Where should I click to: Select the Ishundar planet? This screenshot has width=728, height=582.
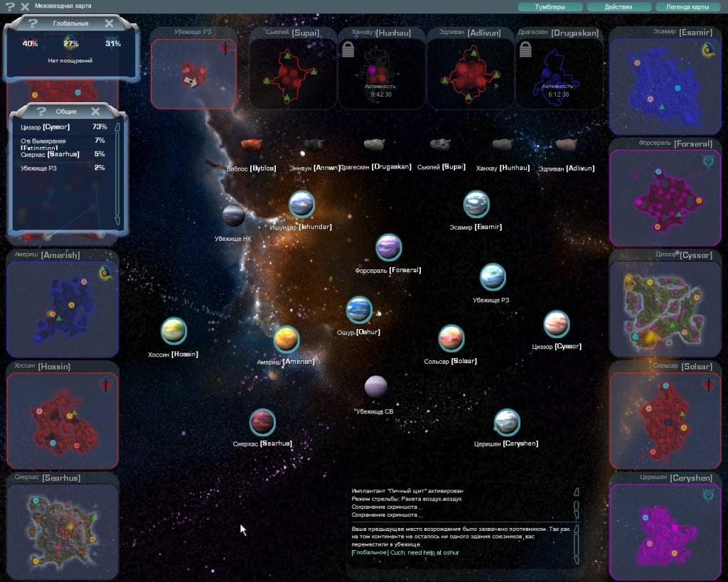(x=301, y=205)
